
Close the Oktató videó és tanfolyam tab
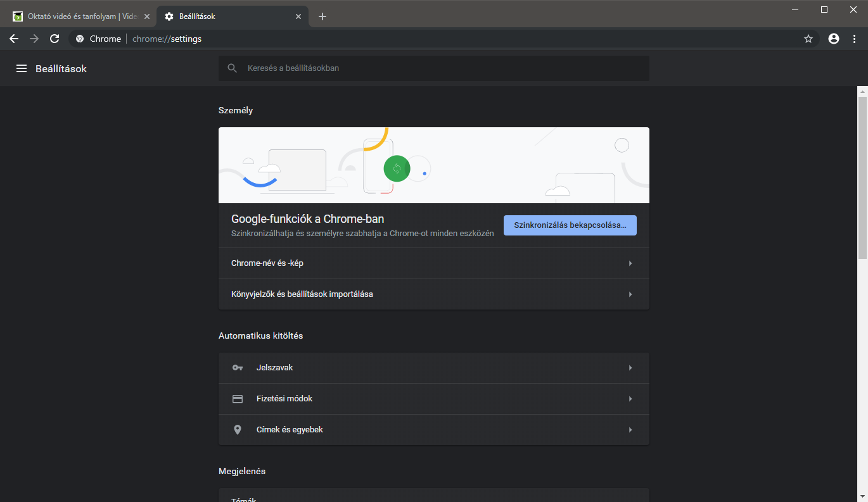(x=147, y=16)
